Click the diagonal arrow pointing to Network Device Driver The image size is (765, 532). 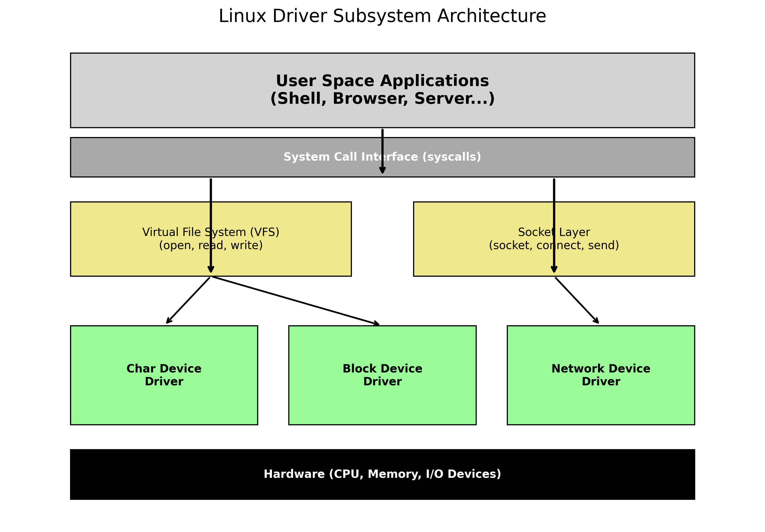(577, 300)
